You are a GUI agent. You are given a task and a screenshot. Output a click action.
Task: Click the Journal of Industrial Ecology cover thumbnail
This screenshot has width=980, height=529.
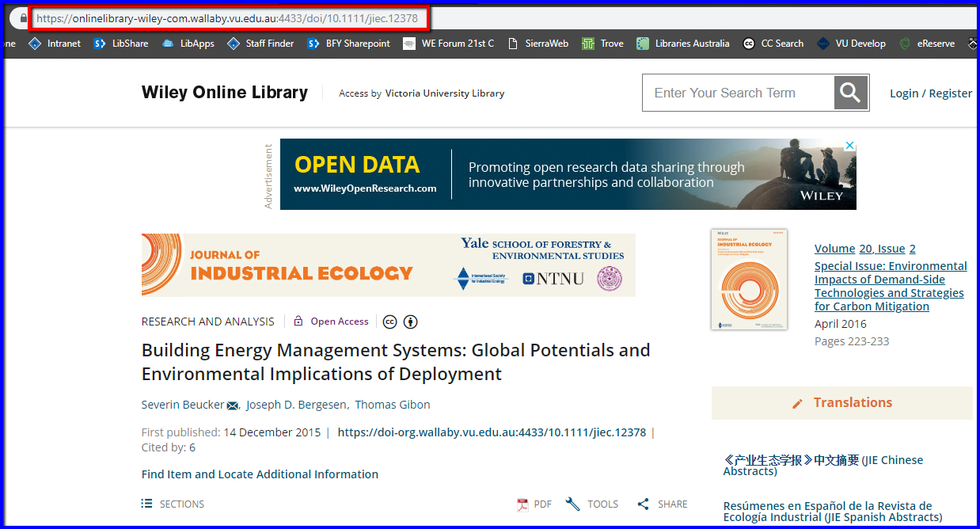tap(748, 280)
